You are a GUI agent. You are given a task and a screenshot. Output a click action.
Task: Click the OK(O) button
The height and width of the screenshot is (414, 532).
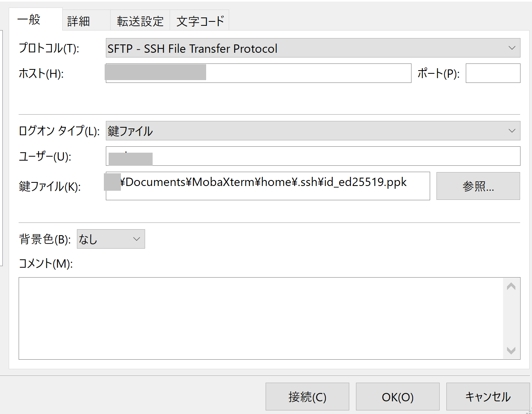[398, 397]
